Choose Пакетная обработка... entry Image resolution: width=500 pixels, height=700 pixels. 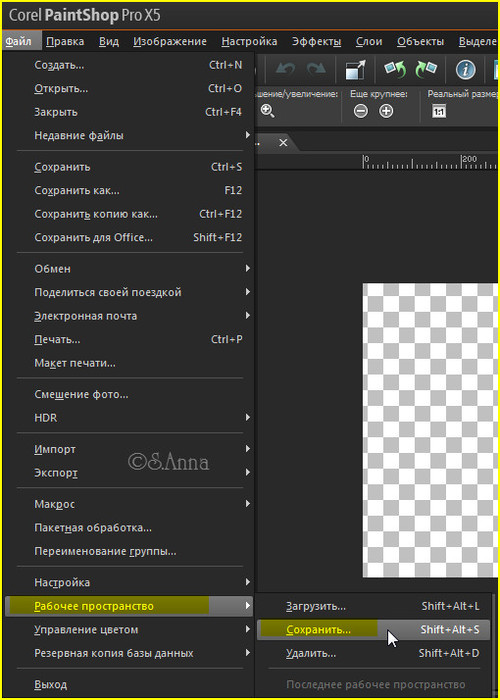pyautogui.click(x=129, y=528)
